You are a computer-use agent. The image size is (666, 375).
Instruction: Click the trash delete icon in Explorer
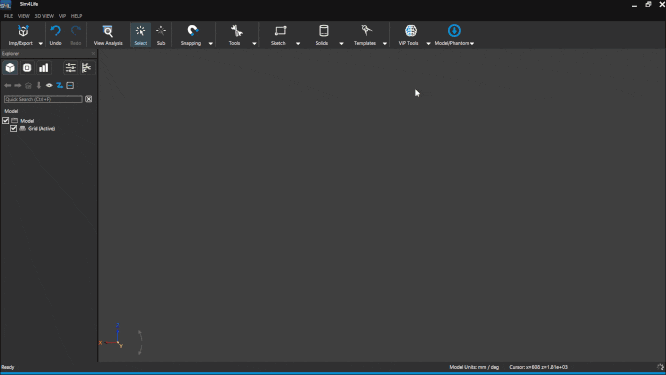pyautogui.click(x=28, y=85)
